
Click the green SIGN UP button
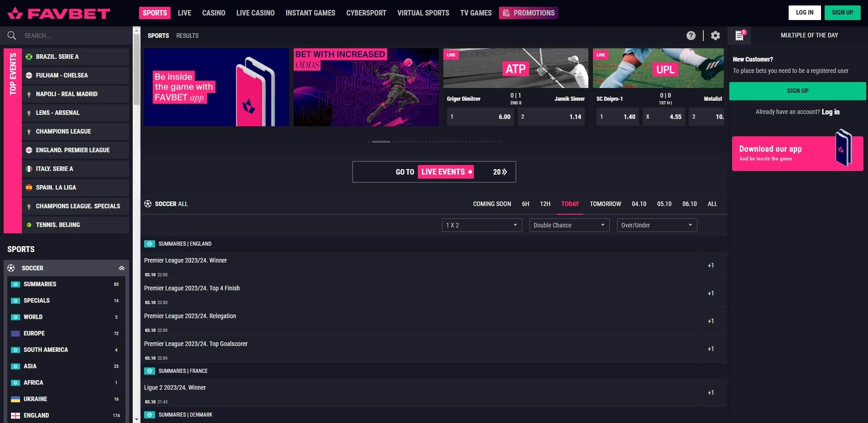coord(797,91)
